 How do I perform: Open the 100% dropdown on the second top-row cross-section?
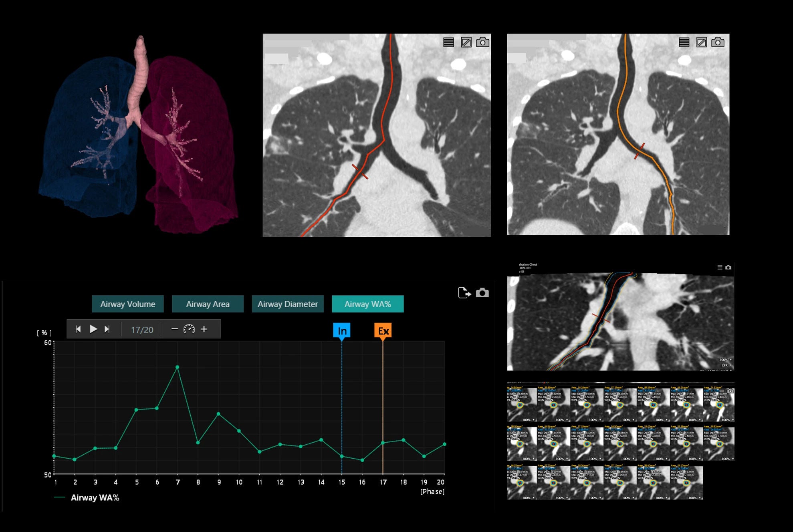click(x=561, y=420)
